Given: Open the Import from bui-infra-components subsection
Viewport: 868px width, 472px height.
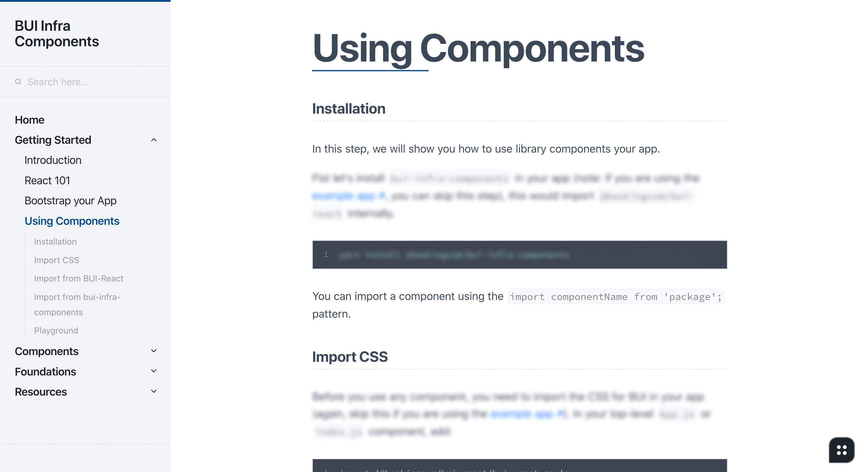Looking at the screenshot, I should click(x=77, y=304).
